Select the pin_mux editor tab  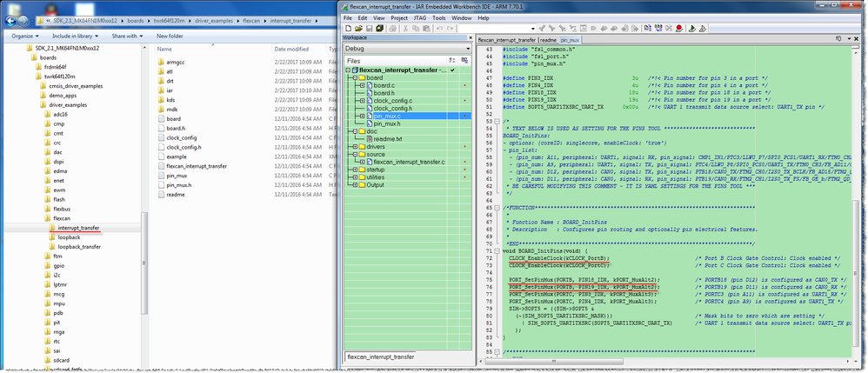[x=570, y=40]
